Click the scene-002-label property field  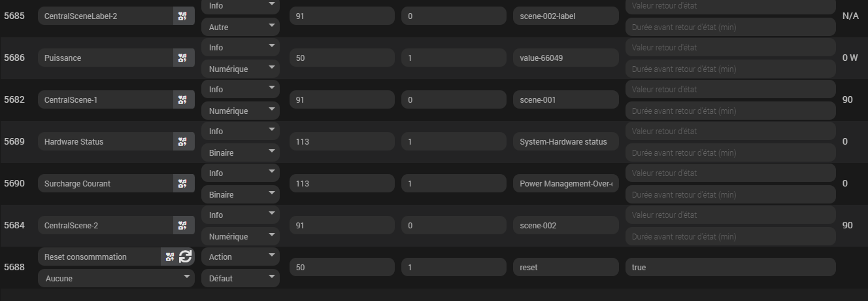(x=565, y=16)
